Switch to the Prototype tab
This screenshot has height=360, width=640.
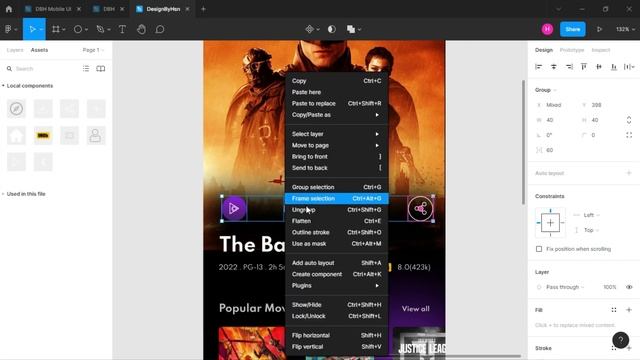click(x=571, y=50)
